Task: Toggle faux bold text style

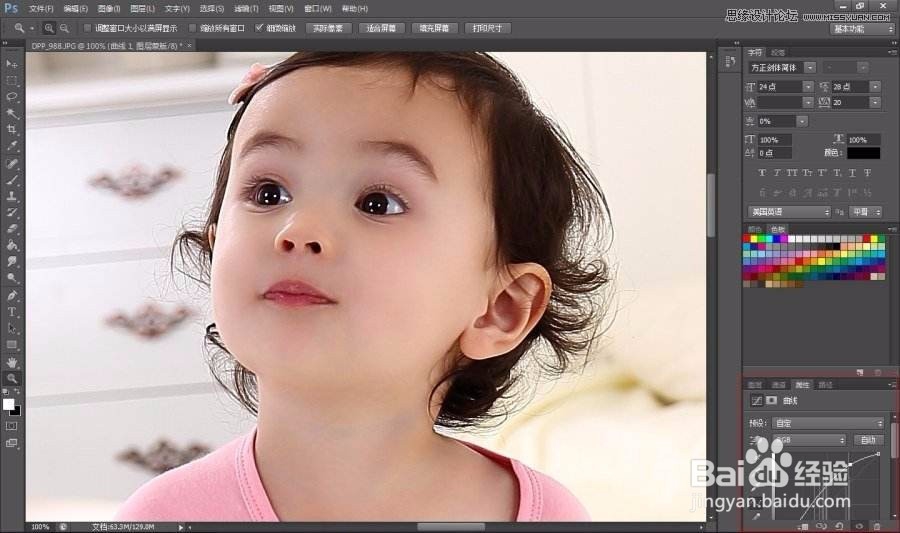Action: coord(762,173)
